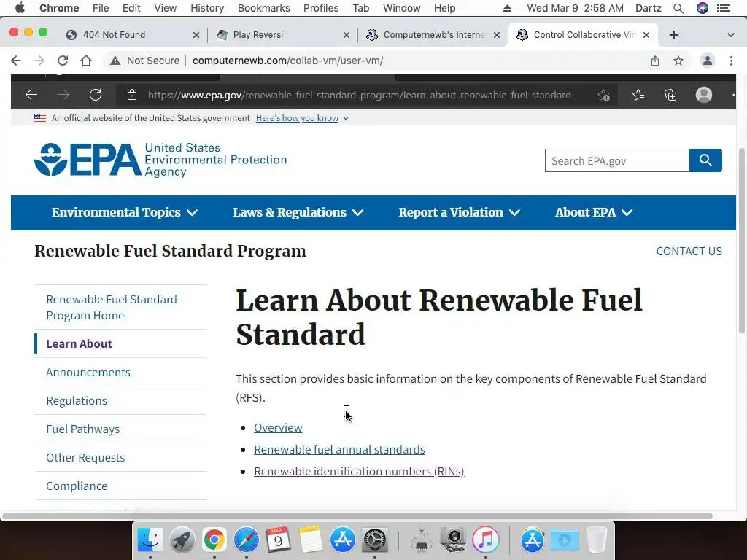Click Chrome address bar URL

point(287,61)
